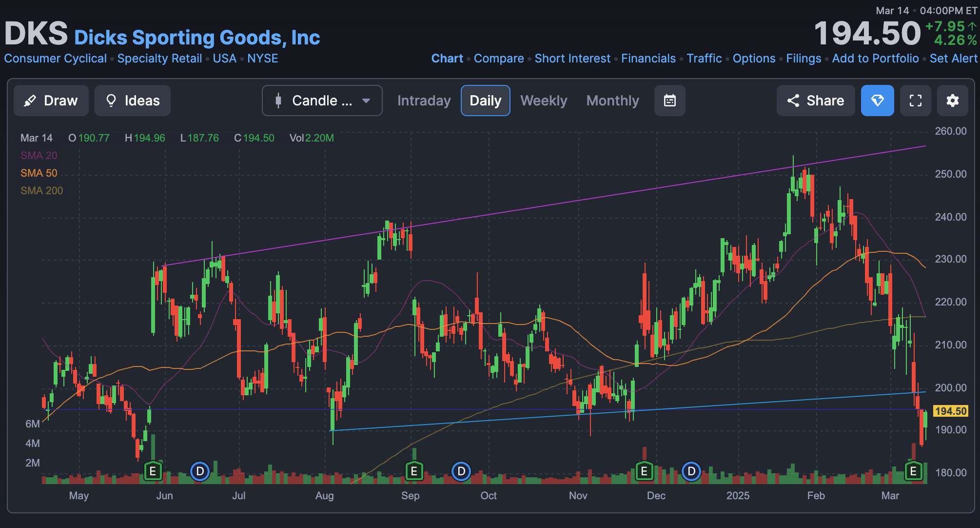Viewport: 980px width, 528px height.
Task: Click the earnings E marker before December
Action: click(x=644, y=471)
